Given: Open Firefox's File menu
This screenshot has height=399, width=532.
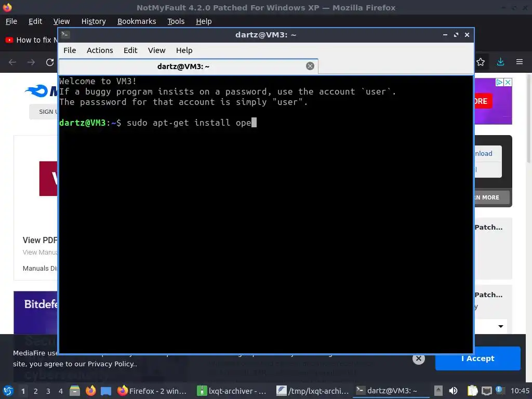Looking at the screenshot, I should click(11, 21).
